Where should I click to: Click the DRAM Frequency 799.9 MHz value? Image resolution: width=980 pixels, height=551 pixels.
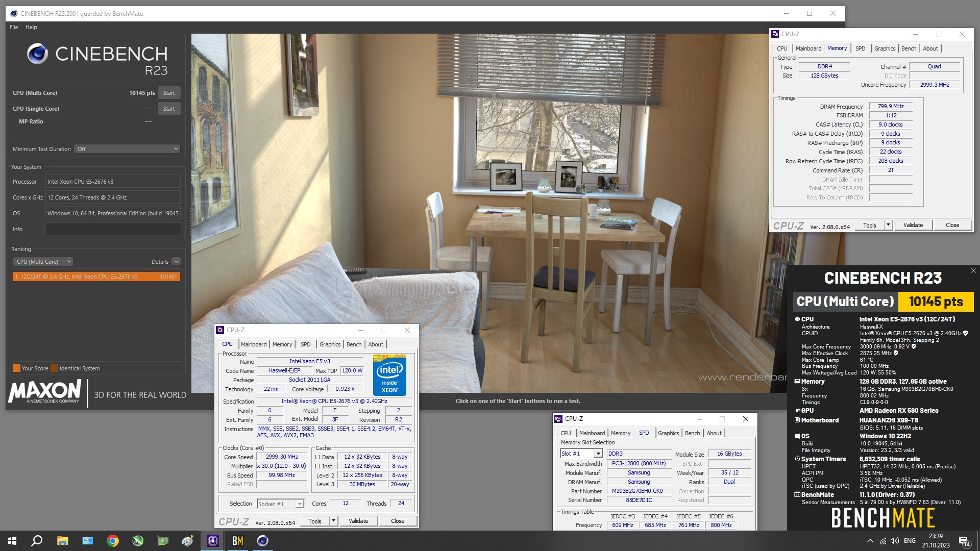pyautogui.click(x=891, y=107)
